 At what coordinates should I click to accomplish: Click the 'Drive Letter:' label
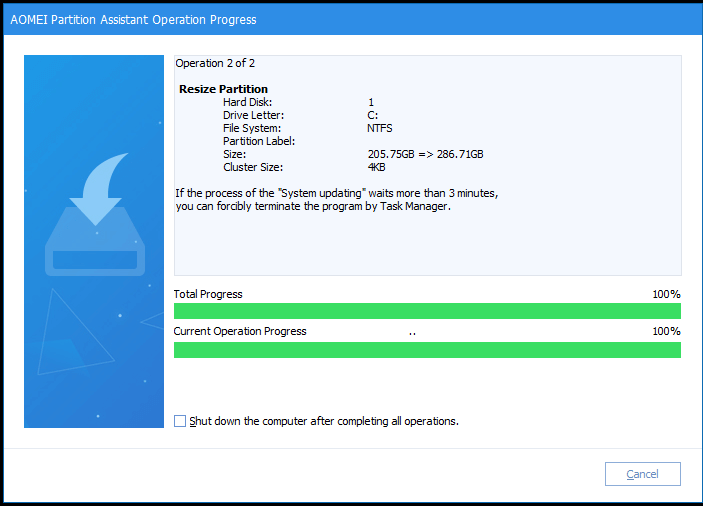(x=253, y=115)
